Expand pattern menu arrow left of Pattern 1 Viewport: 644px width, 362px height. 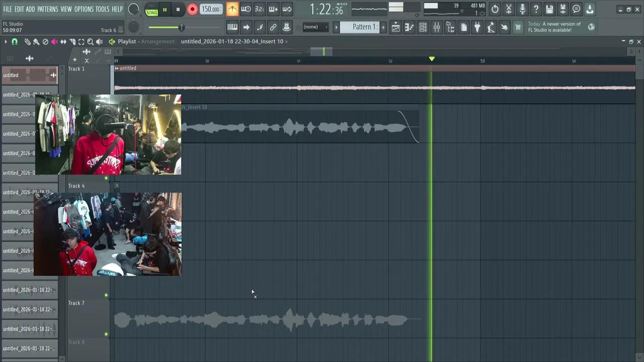pos(337,27)
